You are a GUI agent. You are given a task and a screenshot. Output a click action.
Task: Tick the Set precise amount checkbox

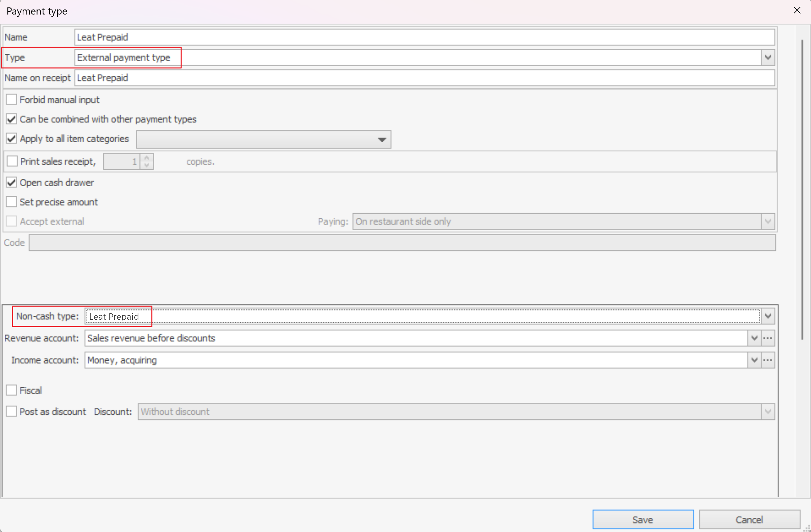tap(11, 202)
